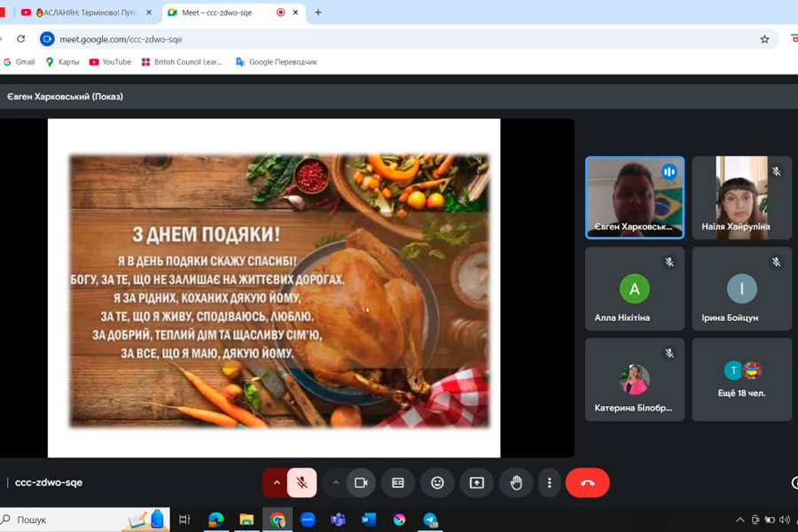This screenshot has width=798, height=532.
Task: Show hidden system tray icons
Action: pos(740,520)
